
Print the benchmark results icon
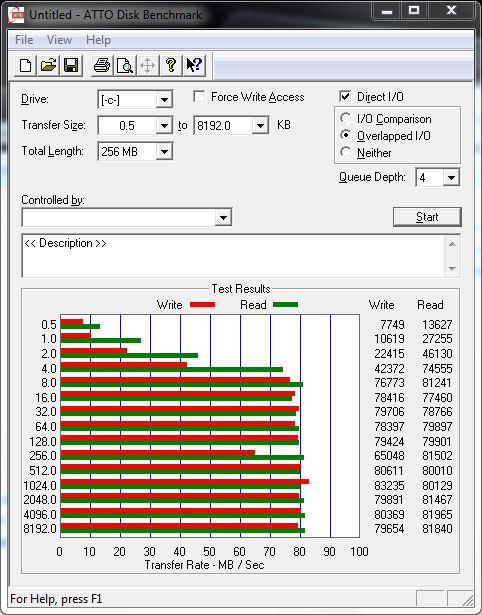click(x=102, y=65)
